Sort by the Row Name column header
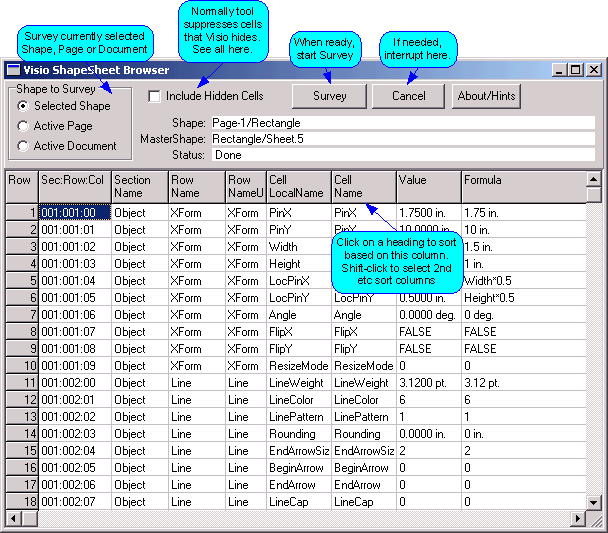The image size is (608, 533). point(197,186)
